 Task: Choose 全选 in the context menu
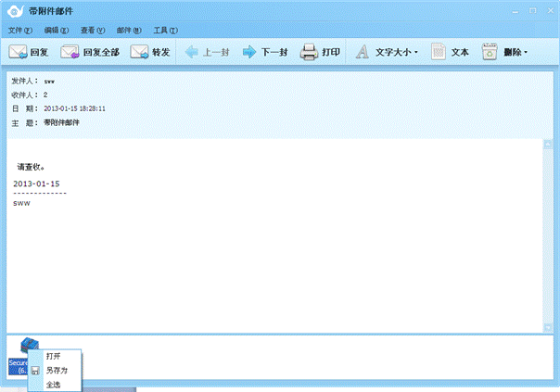pos(54,384)
